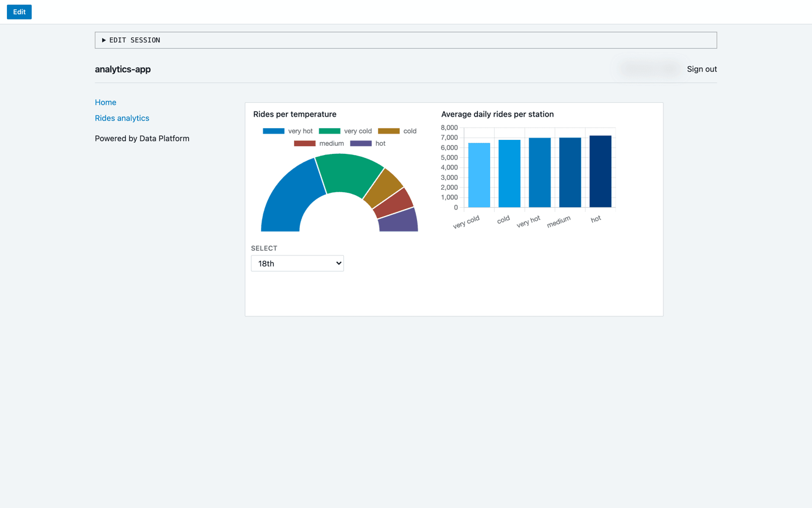Click the analytics-app title

tap(123, 69)
